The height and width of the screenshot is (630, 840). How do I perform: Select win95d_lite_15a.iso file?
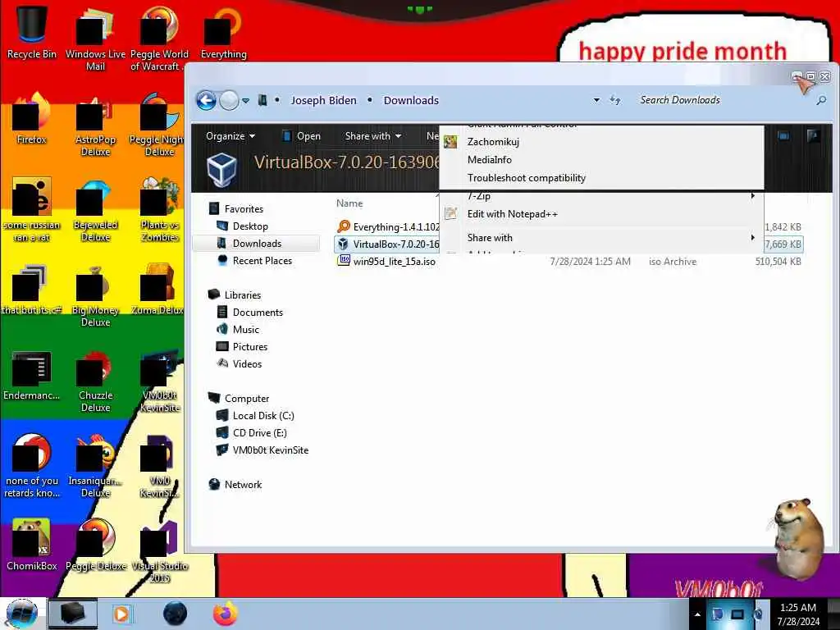pyautogui.click(x=568, y=261)
